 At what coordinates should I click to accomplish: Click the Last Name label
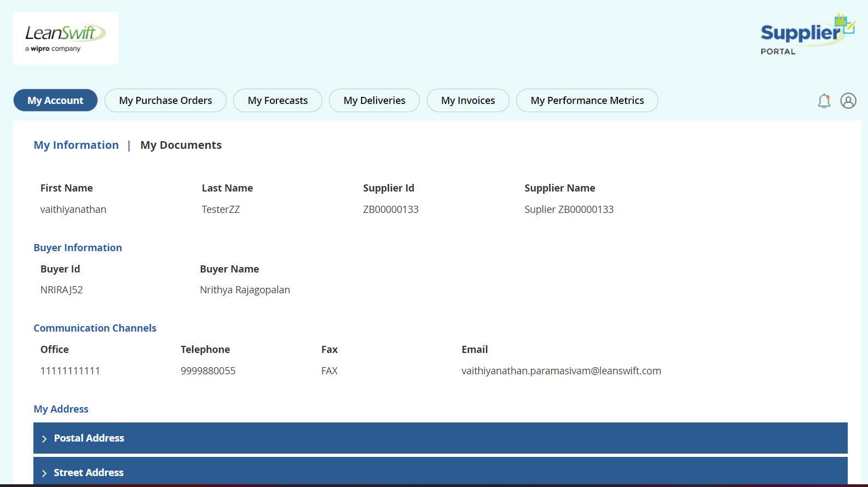(227, 188)
